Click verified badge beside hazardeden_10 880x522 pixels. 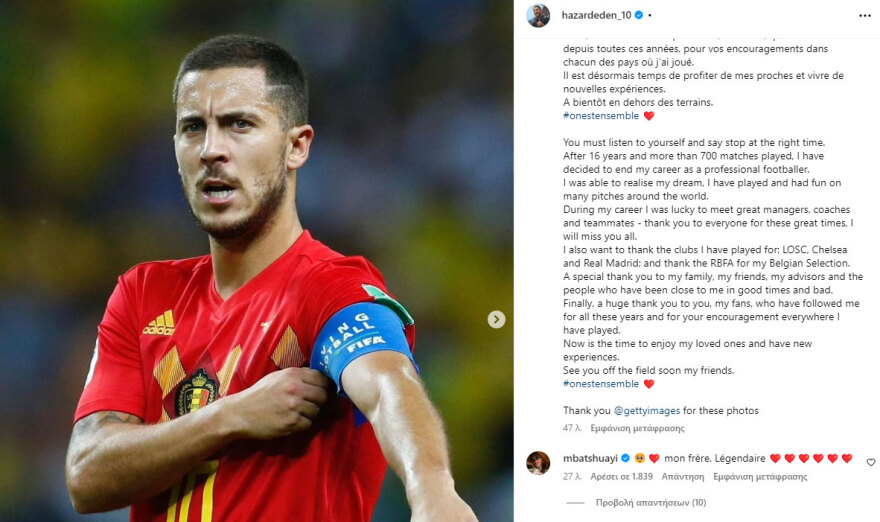pos(639,15)
